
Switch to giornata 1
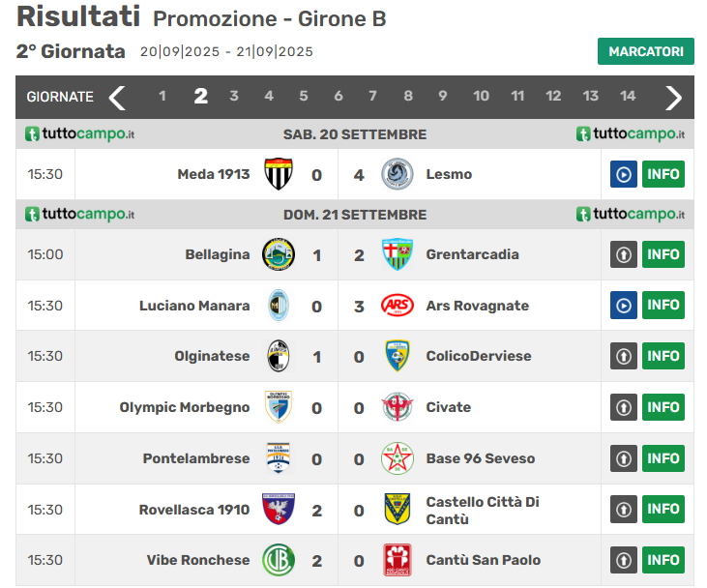click(x=162, y=96)
